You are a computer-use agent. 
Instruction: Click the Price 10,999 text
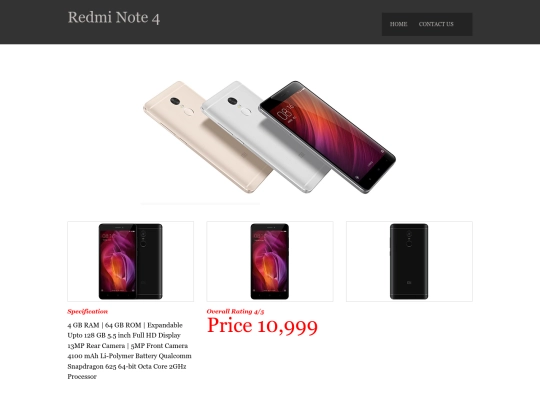262,325
